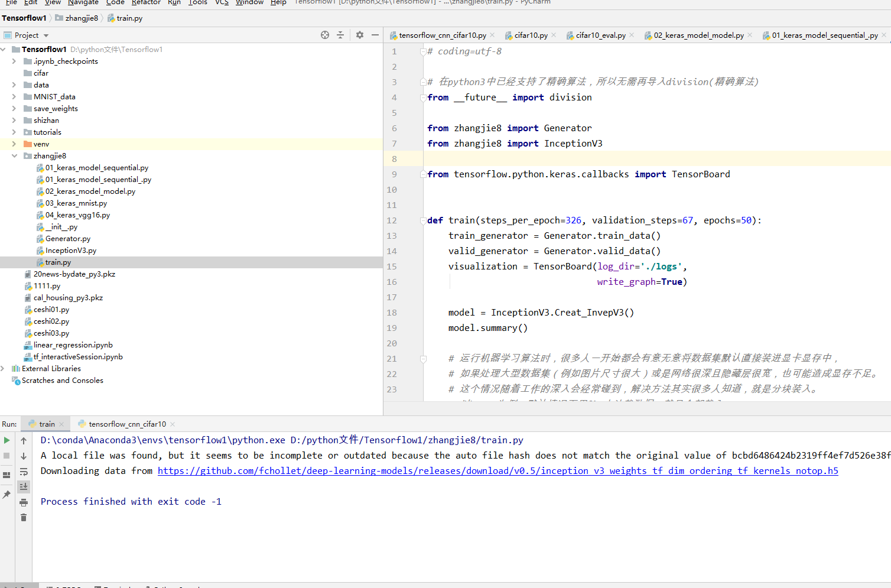Open Project panel settings gear
The width and height of the screenshot is (891, 588).
pyautogui.click(x=360, y=35)
